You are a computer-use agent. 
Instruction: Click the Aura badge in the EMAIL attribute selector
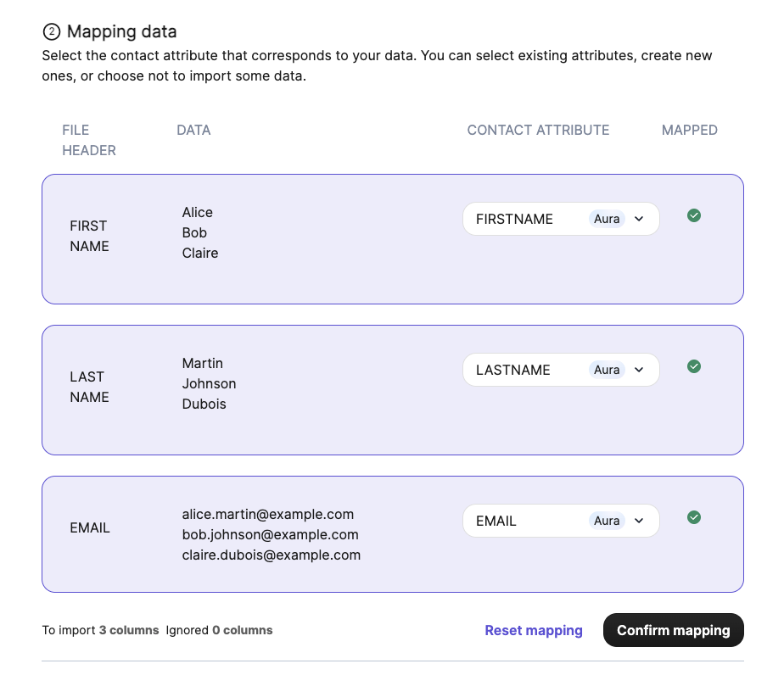click(607, 521)
